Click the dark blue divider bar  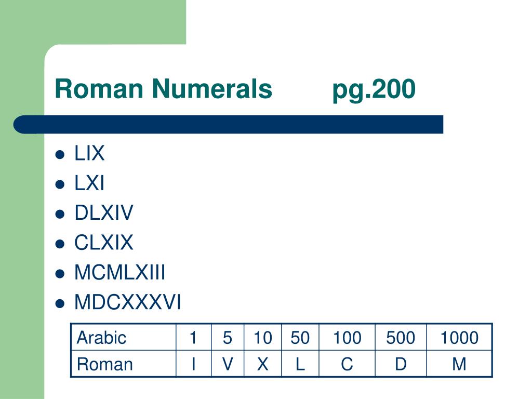click(229, 125)
